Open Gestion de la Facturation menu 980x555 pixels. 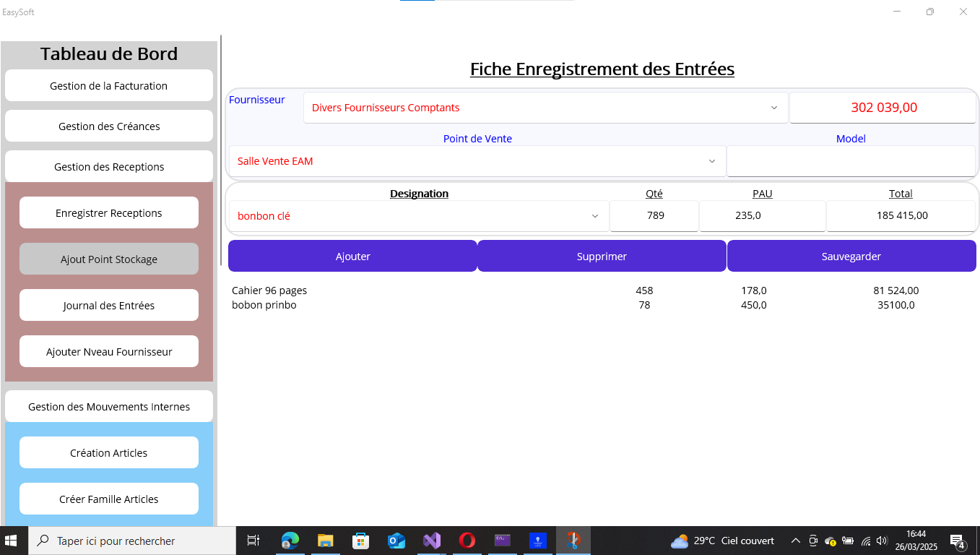click(x=109, y=86)
